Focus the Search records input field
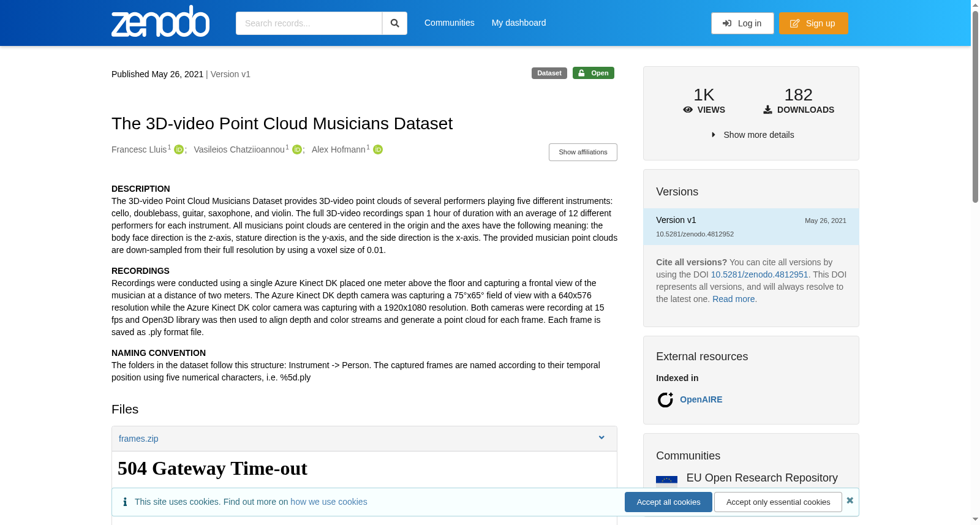This screenshot has height=525, width=980. pyautogui.click(x=309, y=23)
